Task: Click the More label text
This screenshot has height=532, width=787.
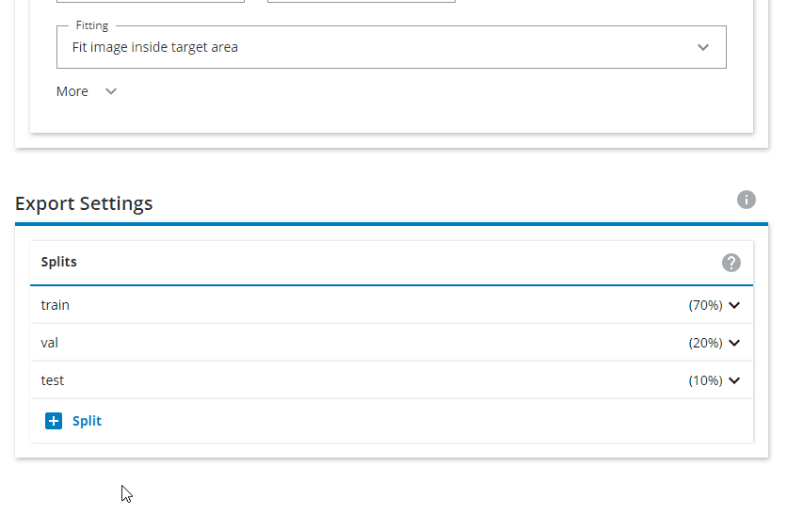Action: click(x=72, y=91)
